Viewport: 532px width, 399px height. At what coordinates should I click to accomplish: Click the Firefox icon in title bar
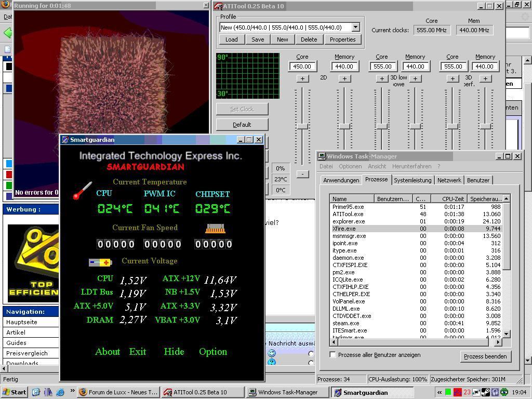[5, 5]
